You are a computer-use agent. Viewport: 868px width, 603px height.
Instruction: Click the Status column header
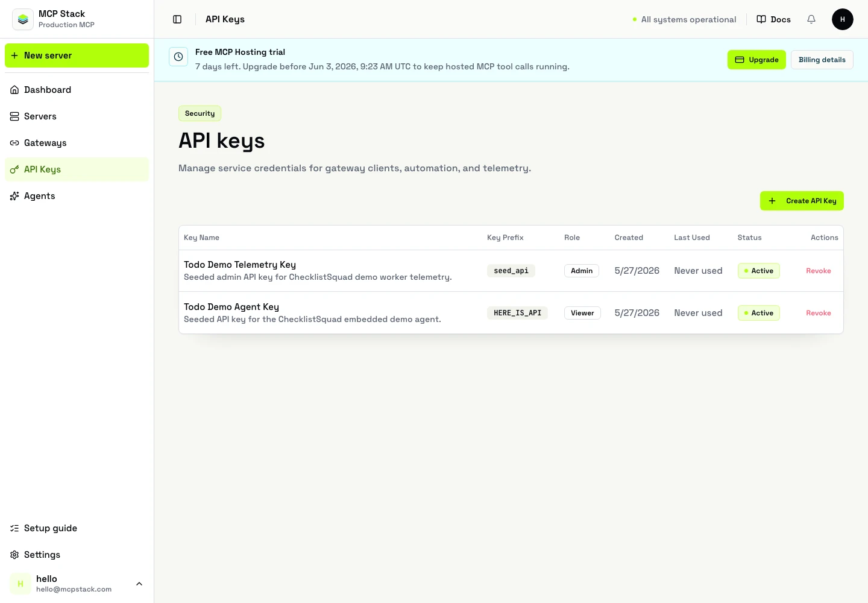[x=749, y=238]
